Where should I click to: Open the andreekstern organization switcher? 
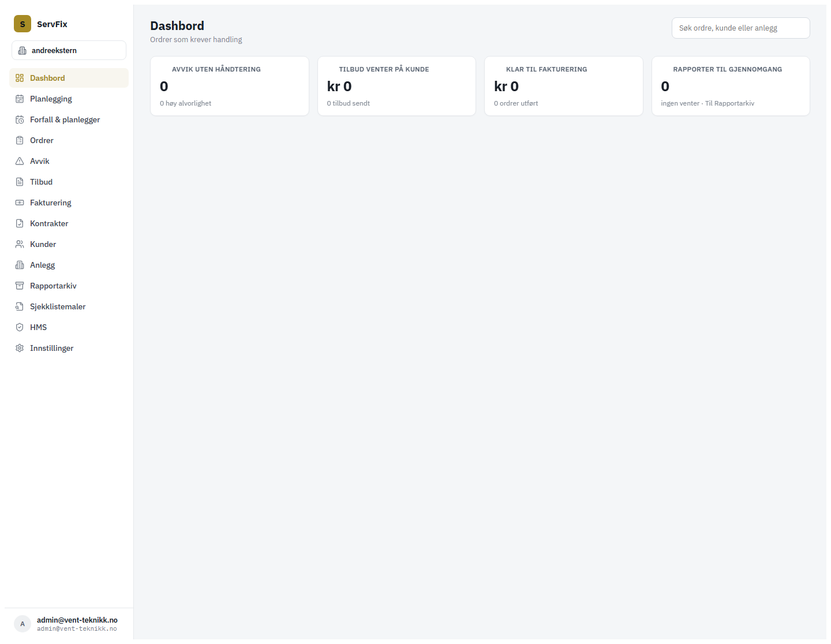69,50
